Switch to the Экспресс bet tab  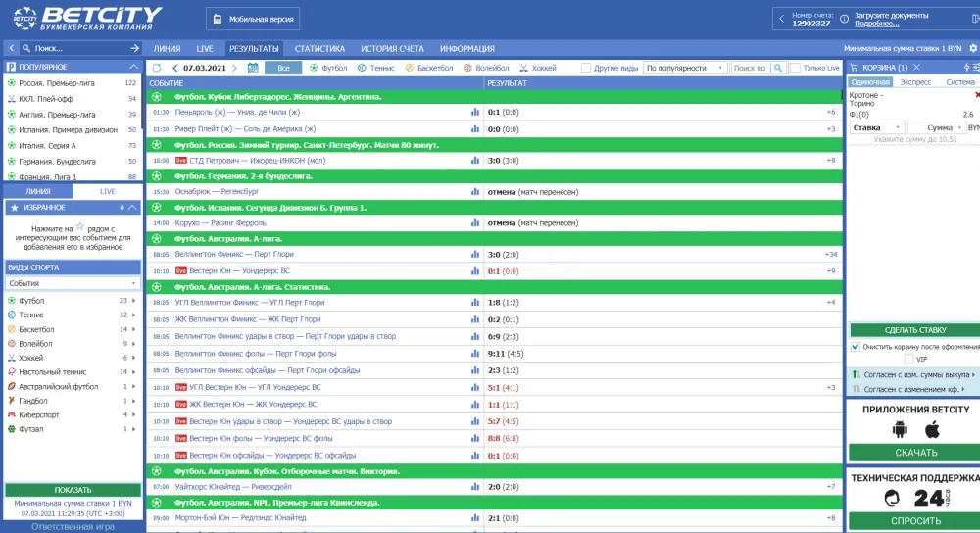point(916,82)
